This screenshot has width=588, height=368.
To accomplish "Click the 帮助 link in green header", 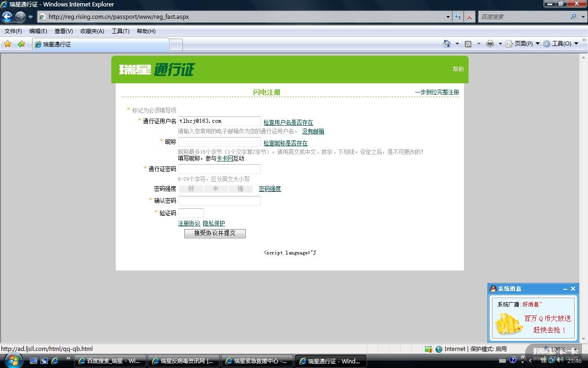I will coord(458,69).
